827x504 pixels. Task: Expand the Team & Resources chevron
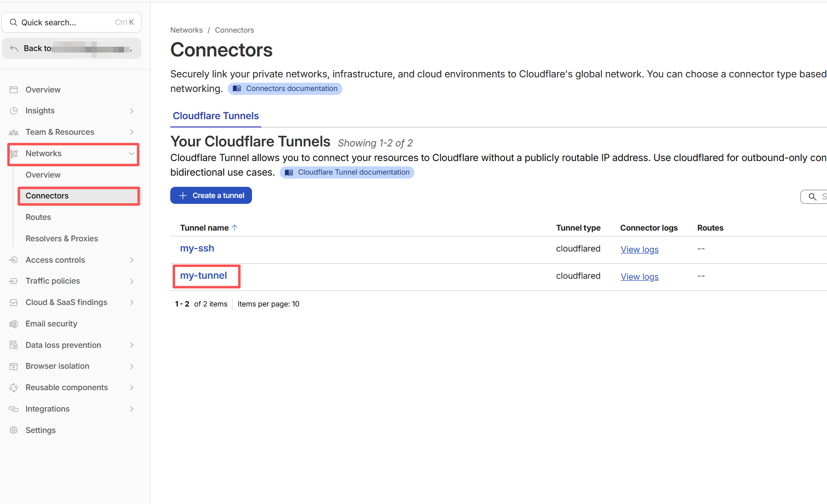coord(132,132)
